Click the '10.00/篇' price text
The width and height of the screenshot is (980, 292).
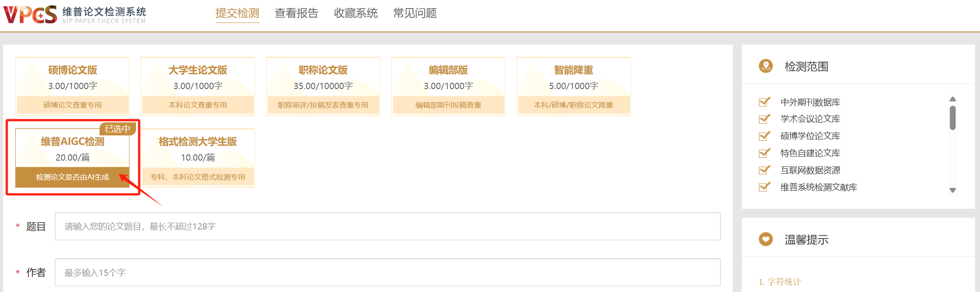198,157
